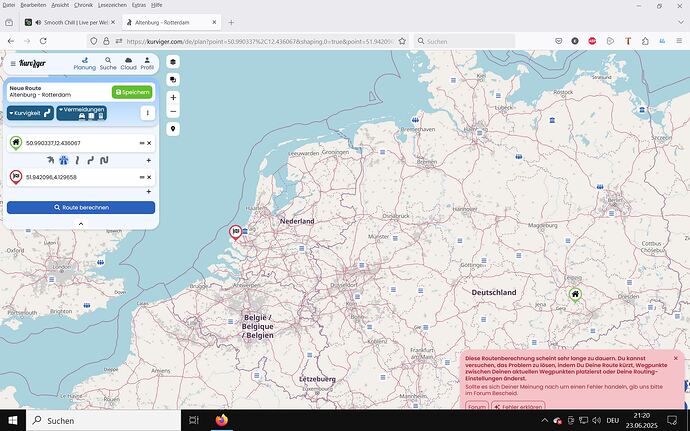Open the drag handle of the start waypoint
This screenshot has height=431, width=690.
click(142, 143)
